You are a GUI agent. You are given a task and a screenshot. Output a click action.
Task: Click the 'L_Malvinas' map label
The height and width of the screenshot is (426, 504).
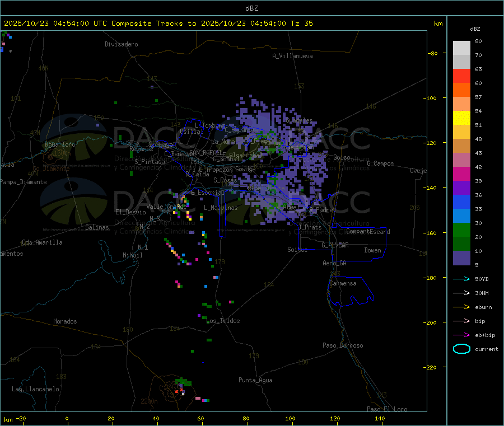[x=221, y=208]
